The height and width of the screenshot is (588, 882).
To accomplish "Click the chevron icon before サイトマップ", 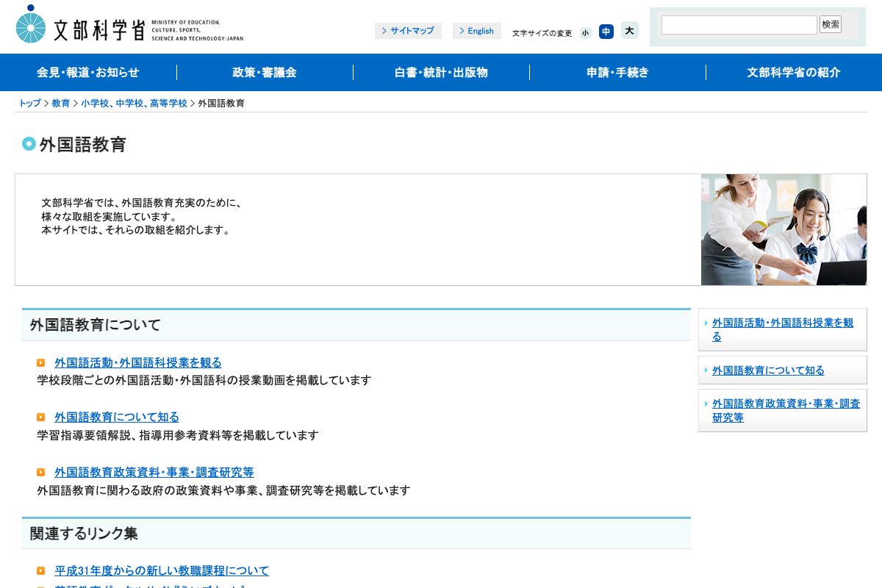I will 385,31.
